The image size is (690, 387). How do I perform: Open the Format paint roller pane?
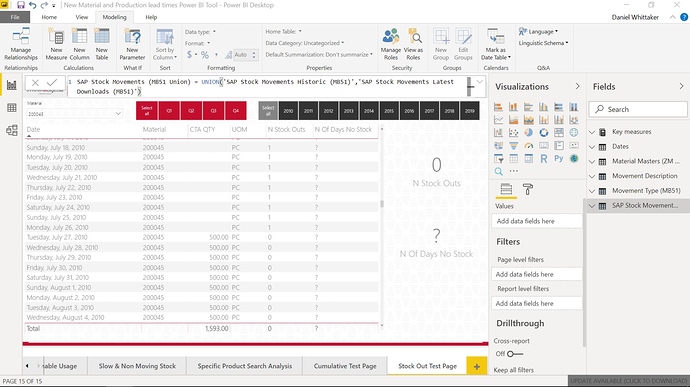tap(528, 189)
